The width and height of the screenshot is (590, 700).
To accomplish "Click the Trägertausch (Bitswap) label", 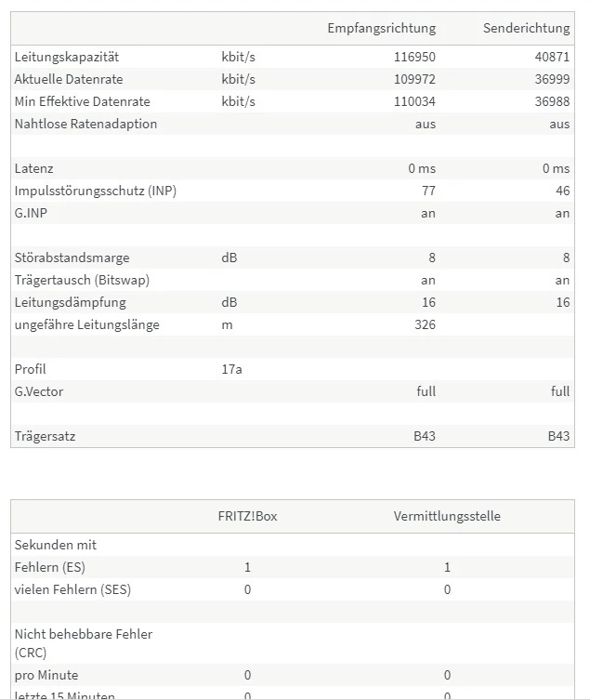I will 82,280.
